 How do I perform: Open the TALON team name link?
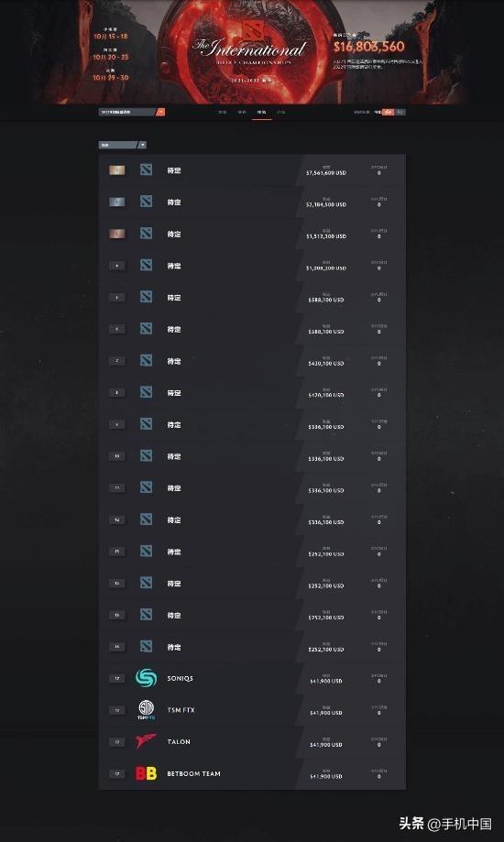click(179, 741)
